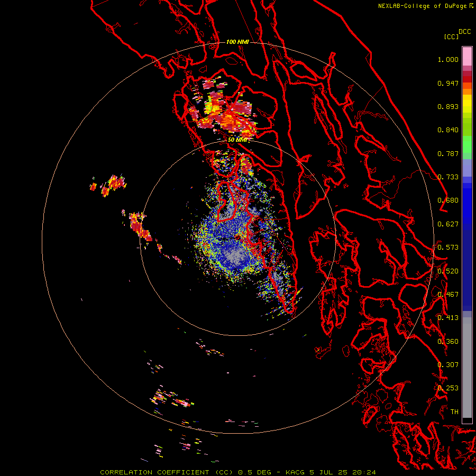Select the 0.253 scale value

pyautogui.click(x=448, y=388)
